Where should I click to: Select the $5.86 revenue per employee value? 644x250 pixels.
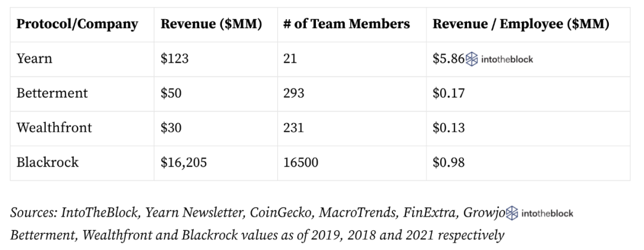tap(448, 58)
